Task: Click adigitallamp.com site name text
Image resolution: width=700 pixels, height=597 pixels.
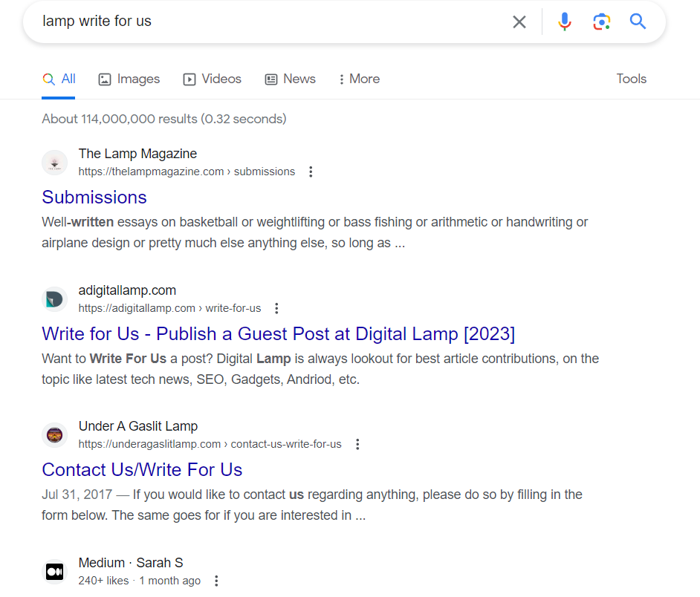Action: point(127,290)
